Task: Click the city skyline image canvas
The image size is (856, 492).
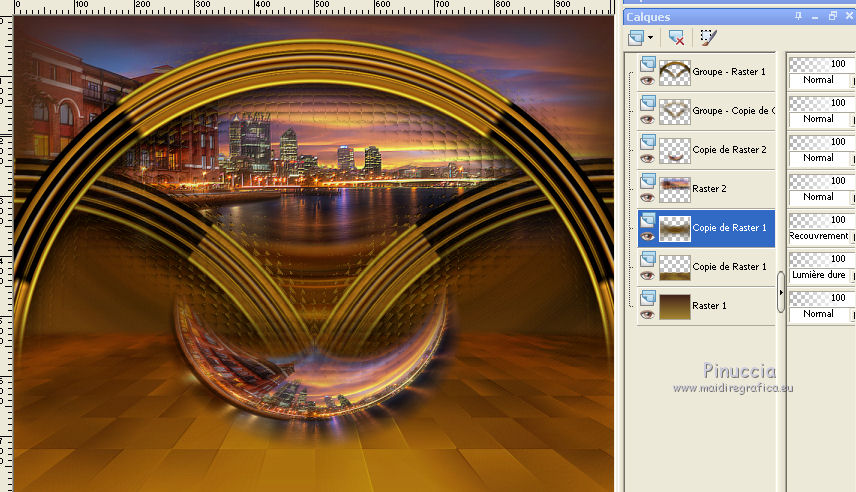Action: pos(314,253)
